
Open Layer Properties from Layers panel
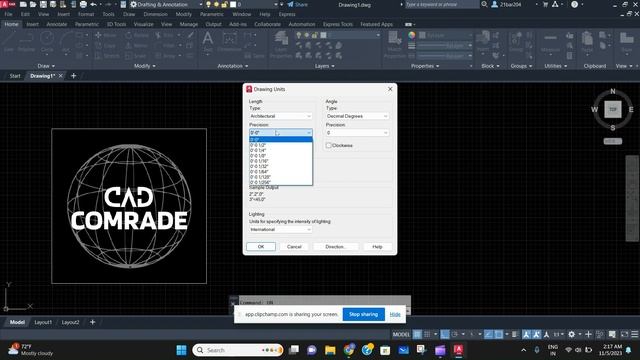[281, 44]
